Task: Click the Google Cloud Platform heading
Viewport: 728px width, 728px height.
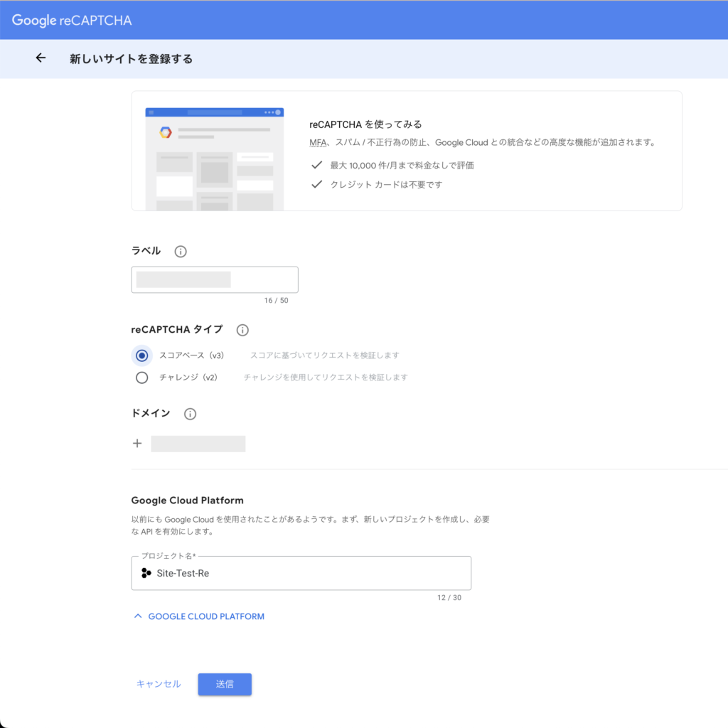Action: click(187, 500)
